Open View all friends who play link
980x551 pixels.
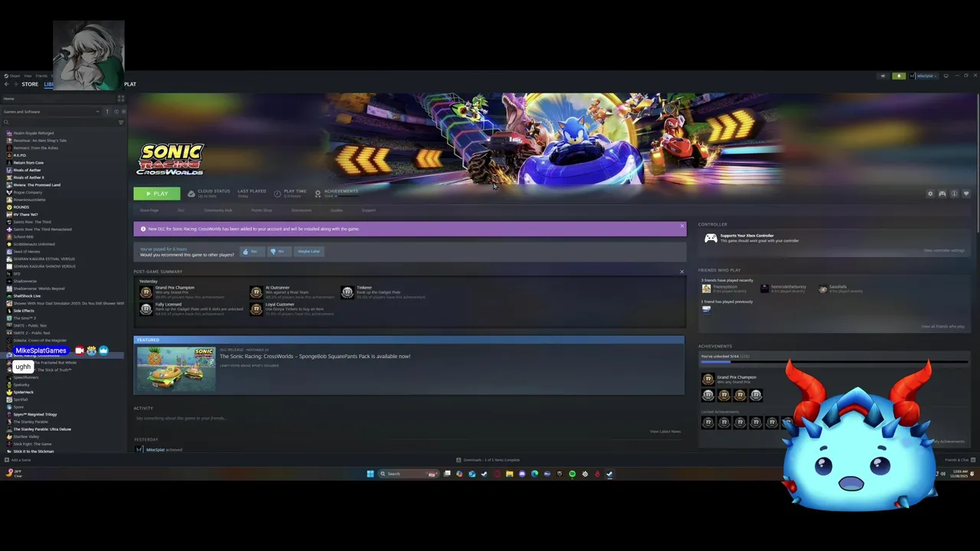pos(942,327)
